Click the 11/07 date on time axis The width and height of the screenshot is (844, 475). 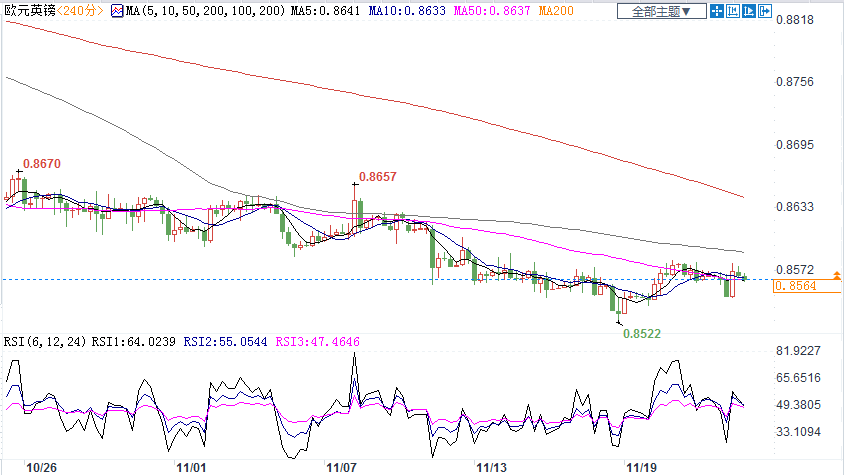342,466
